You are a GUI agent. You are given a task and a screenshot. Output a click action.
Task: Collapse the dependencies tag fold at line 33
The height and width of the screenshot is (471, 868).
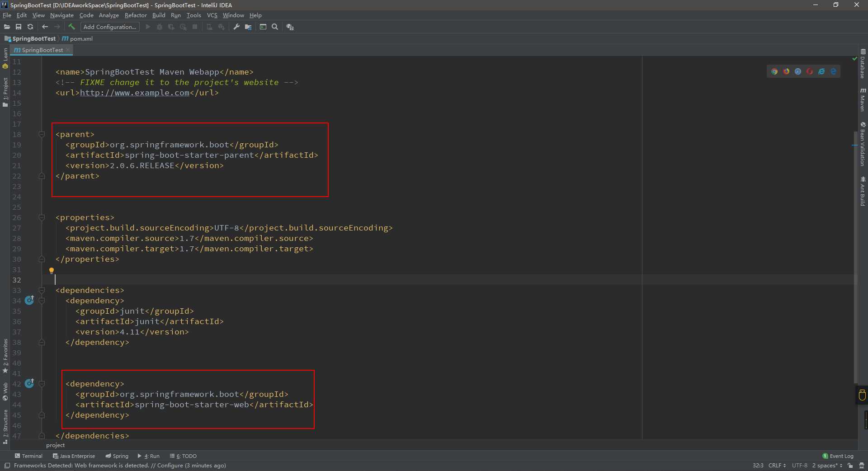[x=42, y=290]
